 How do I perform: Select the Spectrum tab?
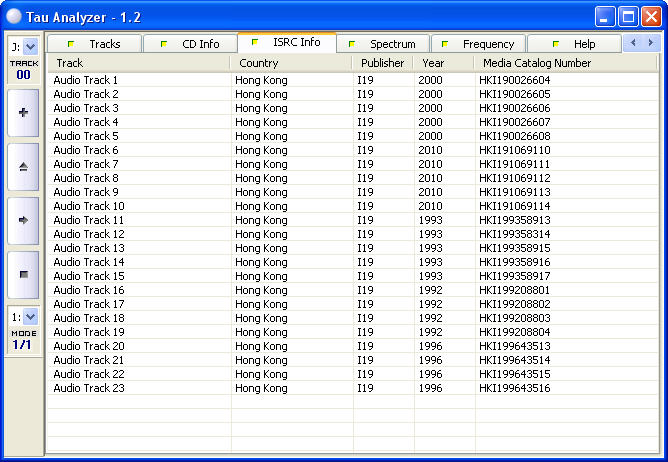pos(382,44)
